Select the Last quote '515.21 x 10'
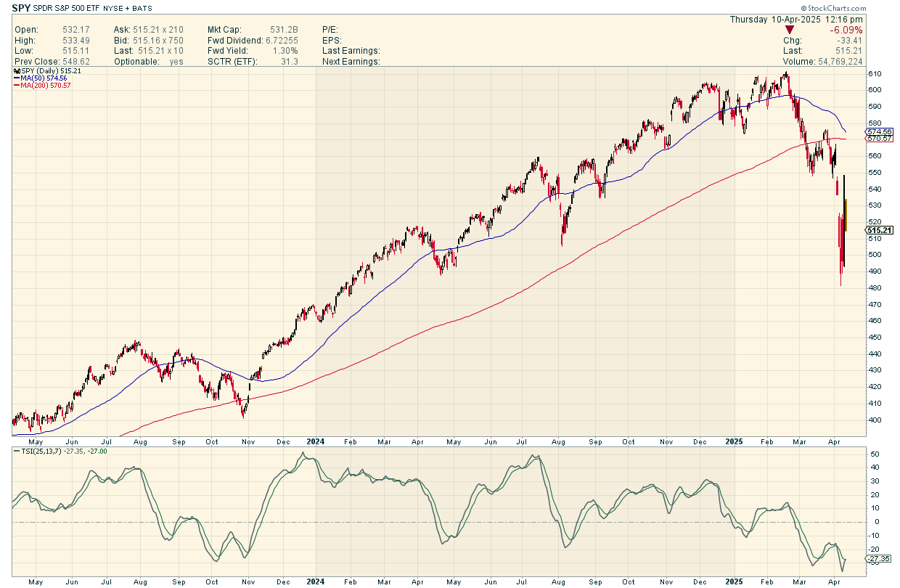The height and width of the screenshot is (588, 900). [160, 51]
